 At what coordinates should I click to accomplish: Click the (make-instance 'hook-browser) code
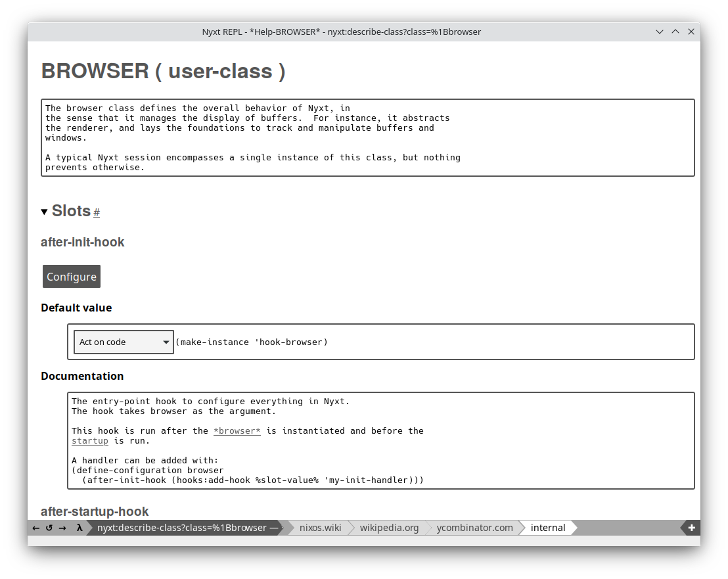click(x=252, y=342)
